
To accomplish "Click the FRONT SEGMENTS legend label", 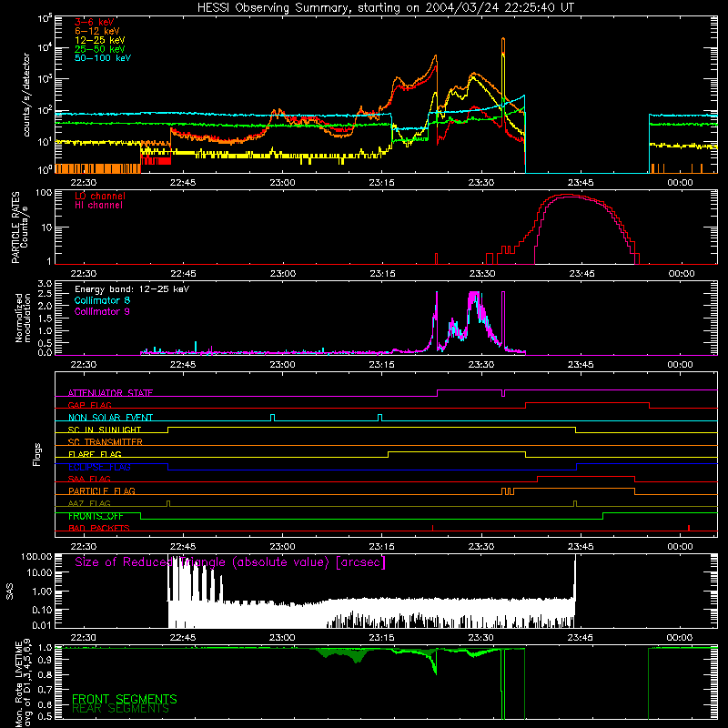I will click(125, 699).
